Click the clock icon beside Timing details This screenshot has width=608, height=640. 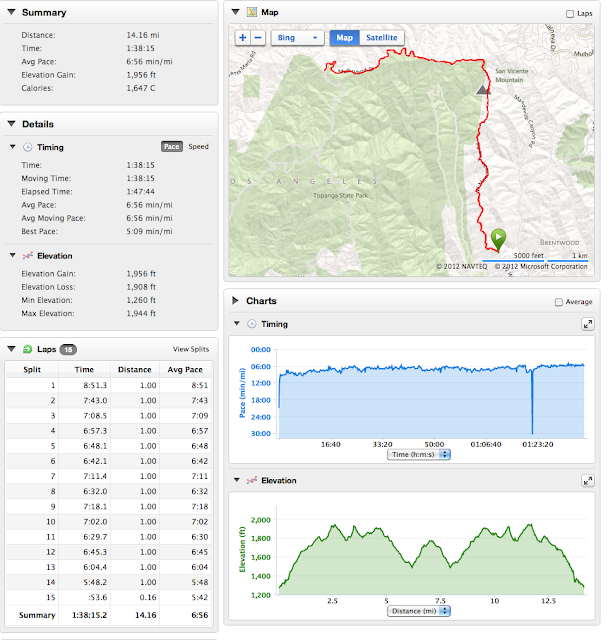pos(28,147)
